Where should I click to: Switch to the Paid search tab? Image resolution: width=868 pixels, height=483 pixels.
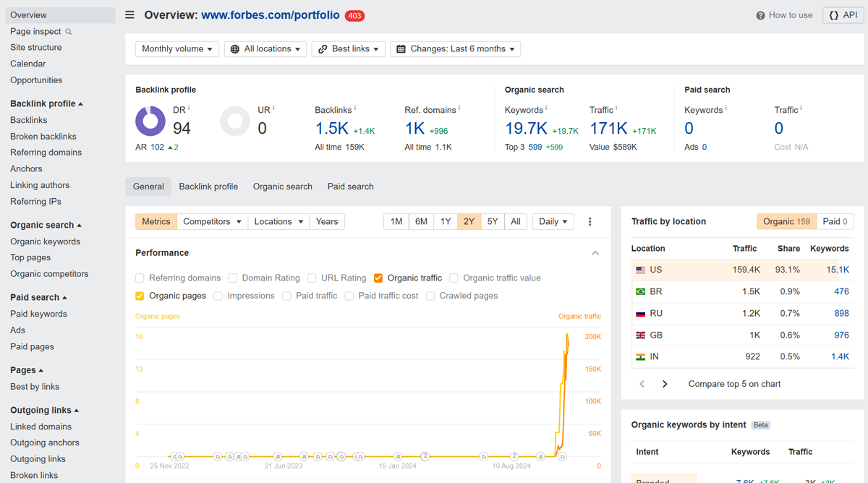click(x=351, y=187)
